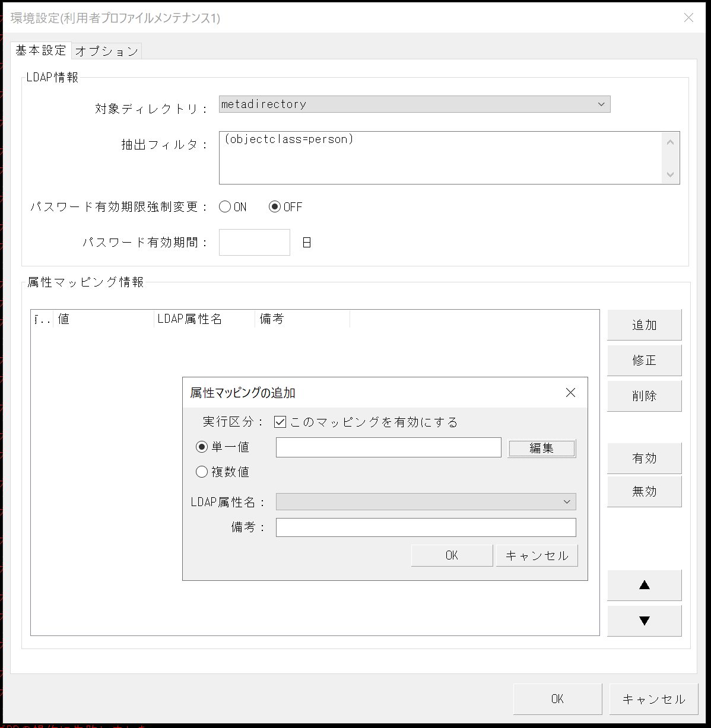Click the scroll-up arrow in the filter box
This screenshot has width=711, height=728.
670,142
